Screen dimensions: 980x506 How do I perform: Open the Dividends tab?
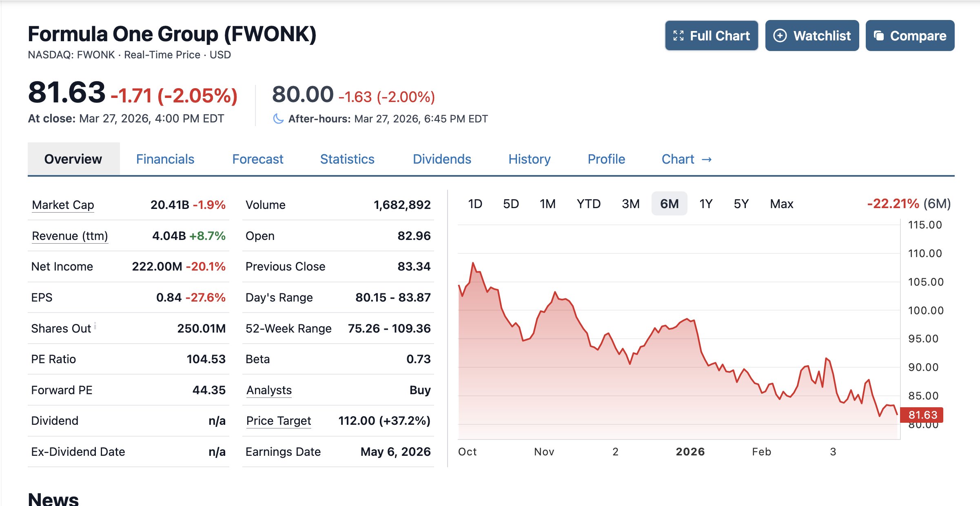click(442, 159)
